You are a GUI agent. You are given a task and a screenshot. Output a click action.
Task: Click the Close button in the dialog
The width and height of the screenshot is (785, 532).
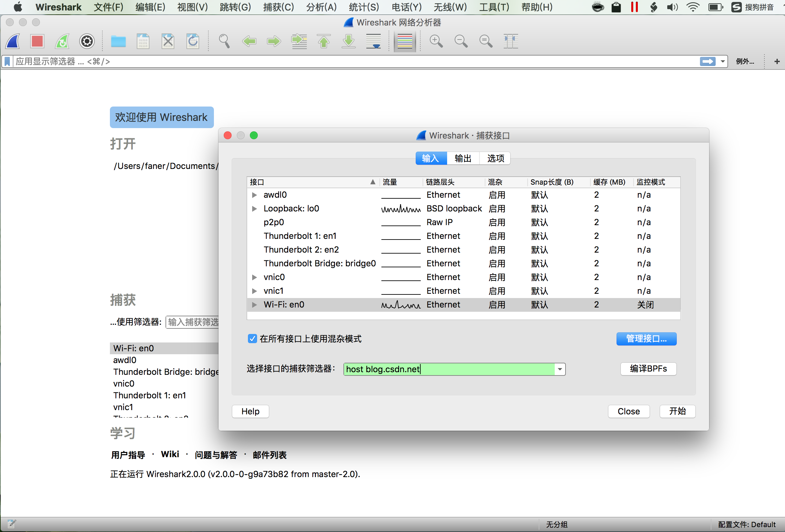click(x=629, y=411)
